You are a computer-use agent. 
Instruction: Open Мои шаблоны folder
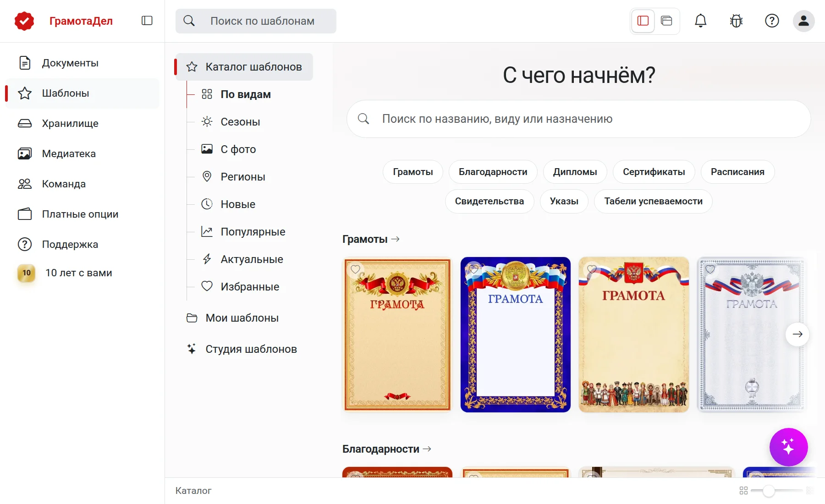[244, 318]
